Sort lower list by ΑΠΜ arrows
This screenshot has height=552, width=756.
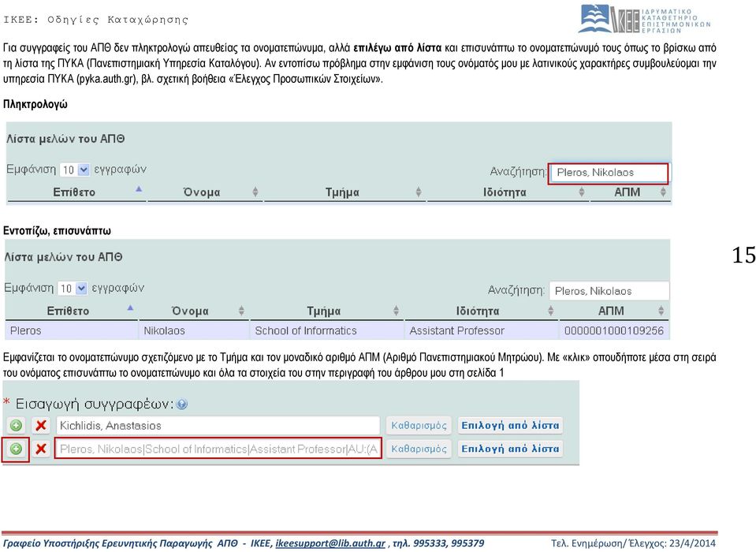661,311
